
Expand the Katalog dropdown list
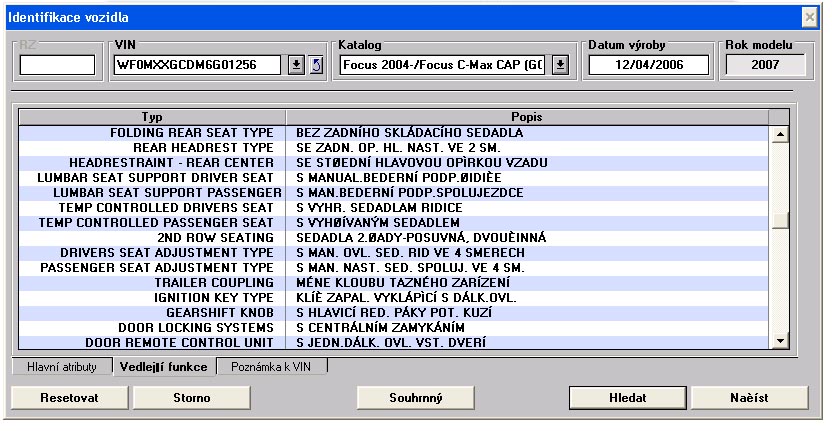560,65
